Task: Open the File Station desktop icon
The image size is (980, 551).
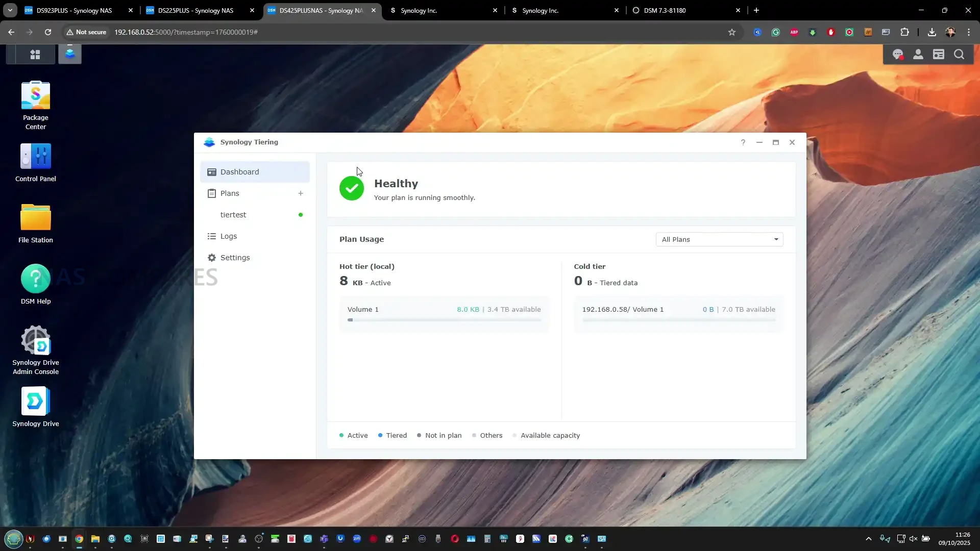Action: (x=35, y=218)
